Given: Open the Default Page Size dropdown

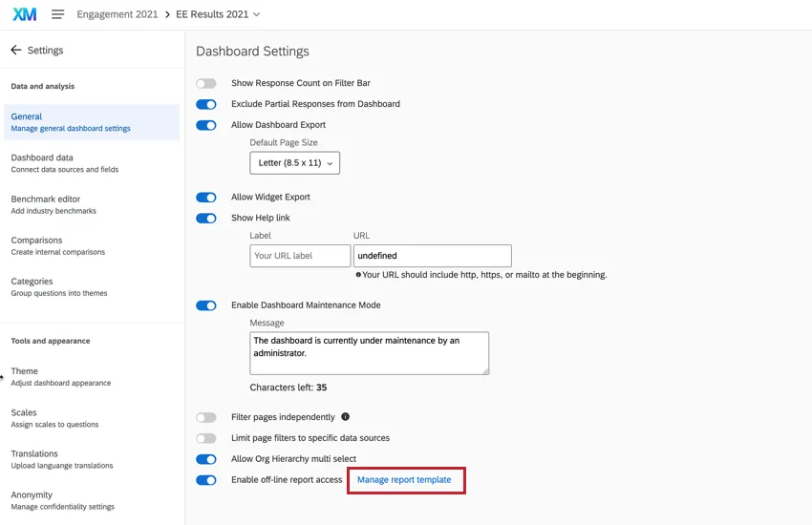Looking at the screenshot, I should pyautogui.click(x=295, y=163).
